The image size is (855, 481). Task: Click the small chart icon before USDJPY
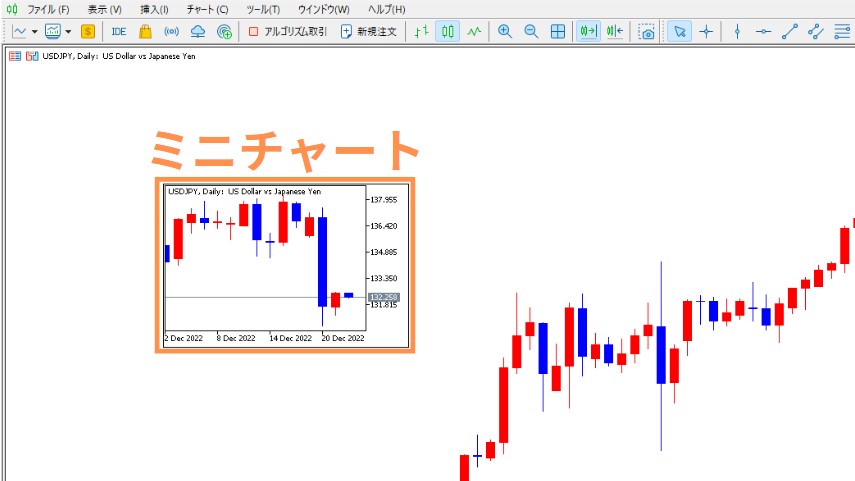point(32,56)
